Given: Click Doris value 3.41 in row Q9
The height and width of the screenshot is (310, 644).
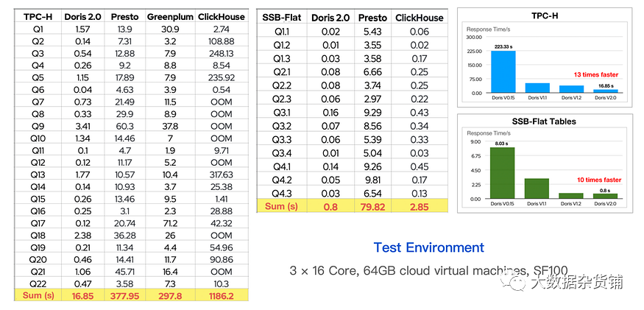Looking at the screenshot, I should tap(82, 126).
